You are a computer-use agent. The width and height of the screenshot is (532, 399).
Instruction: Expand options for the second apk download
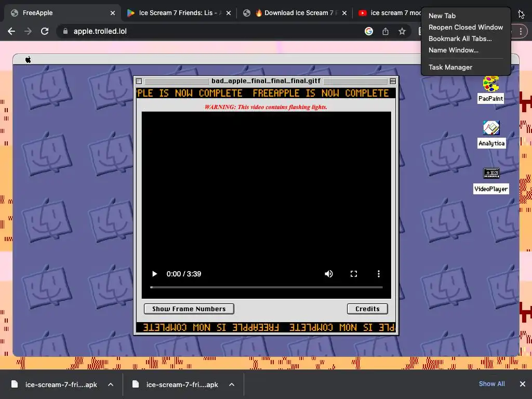tap(232, 384)
